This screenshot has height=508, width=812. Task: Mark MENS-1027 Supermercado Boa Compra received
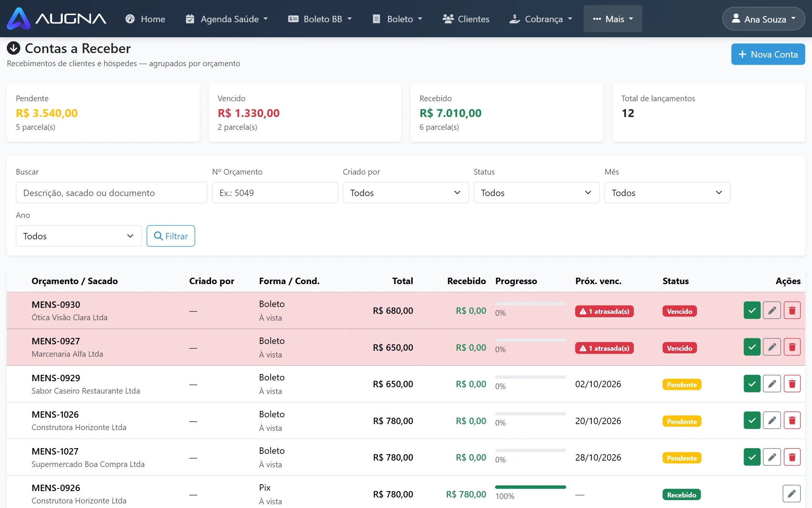[x=752, y=457]
